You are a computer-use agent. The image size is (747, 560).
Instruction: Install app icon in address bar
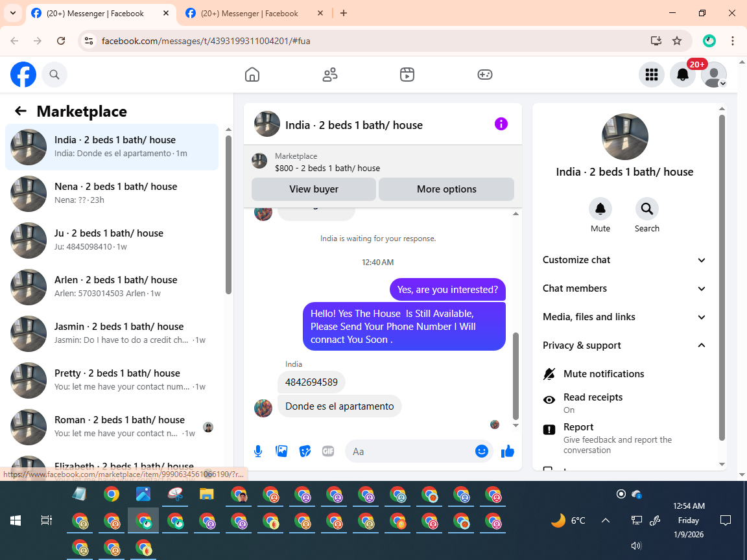[656, 41]
